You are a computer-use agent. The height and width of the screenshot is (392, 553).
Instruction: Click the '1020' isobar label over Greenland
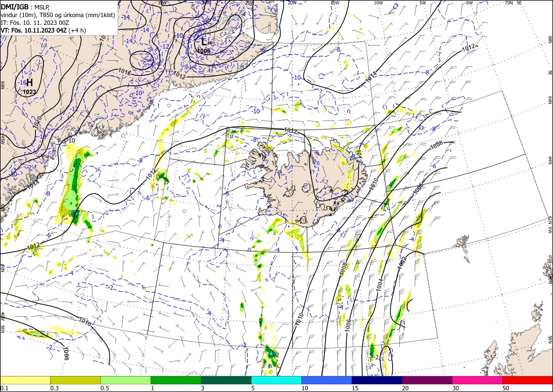pyautogui.click(x=39, y=122)
